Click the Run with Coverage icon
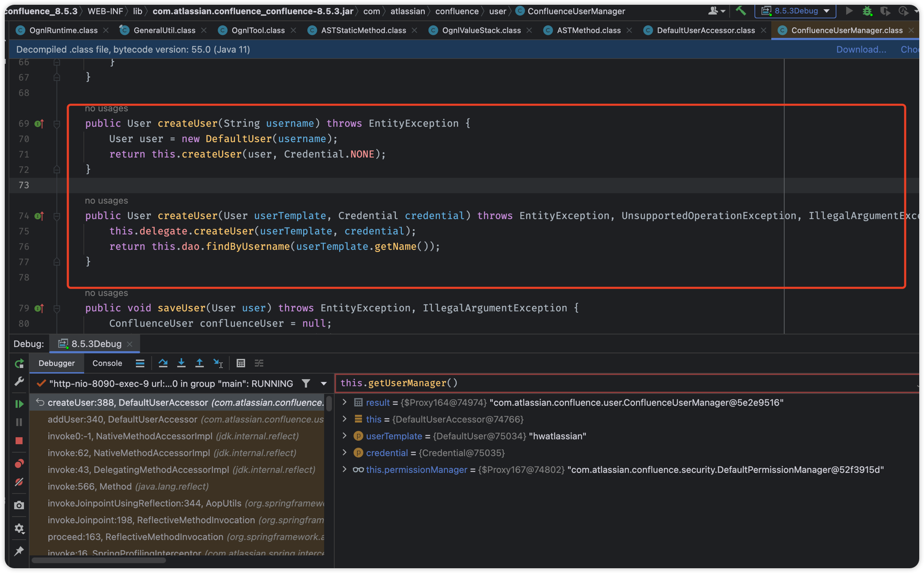Screen dimensions: 924x573 pos(885,11)
